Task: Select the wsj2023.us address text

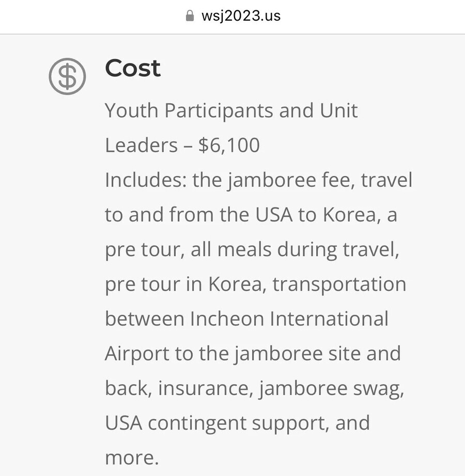Action: (x=241, y=15)
